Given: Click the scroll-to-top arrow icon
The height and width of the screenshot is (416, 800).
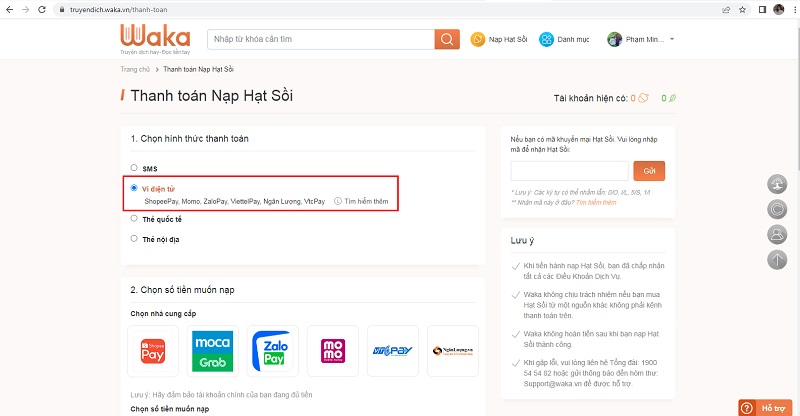Looking at the screenshot, I should (x=777, y=260).
